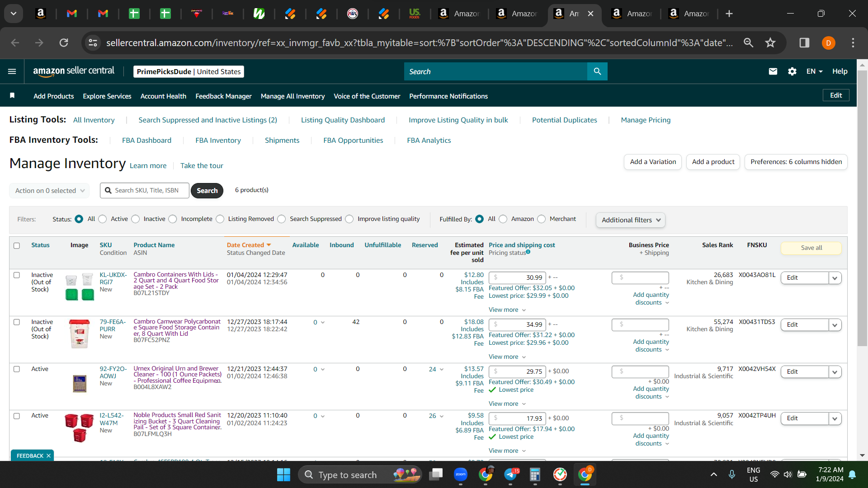This screenshot has width=868, height=488.
Task: Check the row for SKU KL-UKDX-RGI7
Action: 17,275
